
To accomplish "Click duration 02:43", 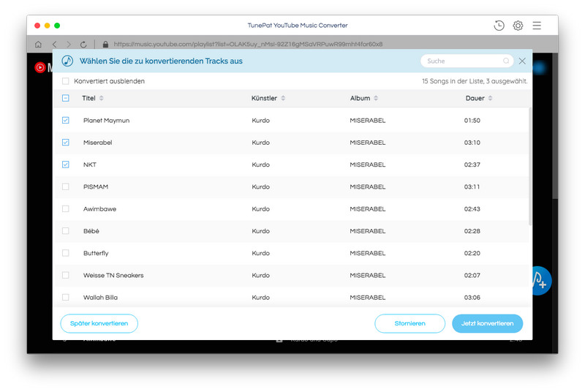I will 472,209.
